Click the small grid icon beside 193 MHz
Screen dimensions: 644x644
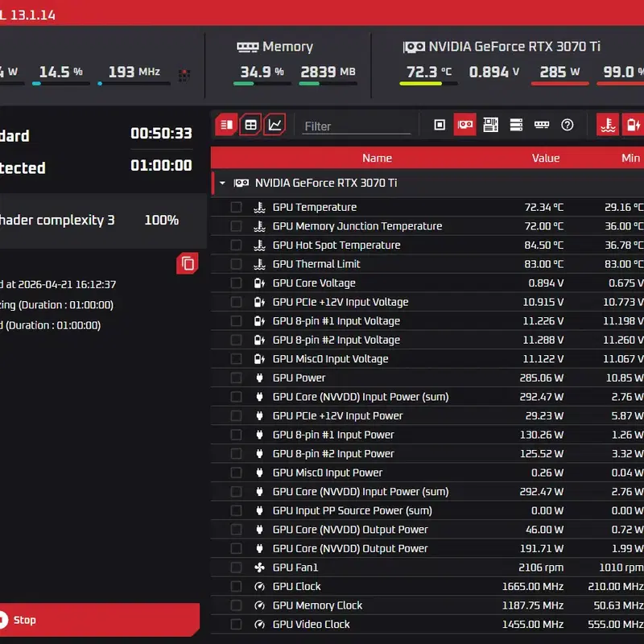[x=184, y=75]
